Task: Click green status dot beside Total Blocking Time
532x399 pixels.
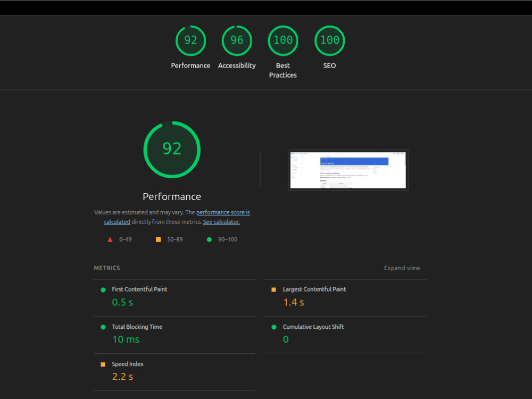Action: [x=103, y=327]
